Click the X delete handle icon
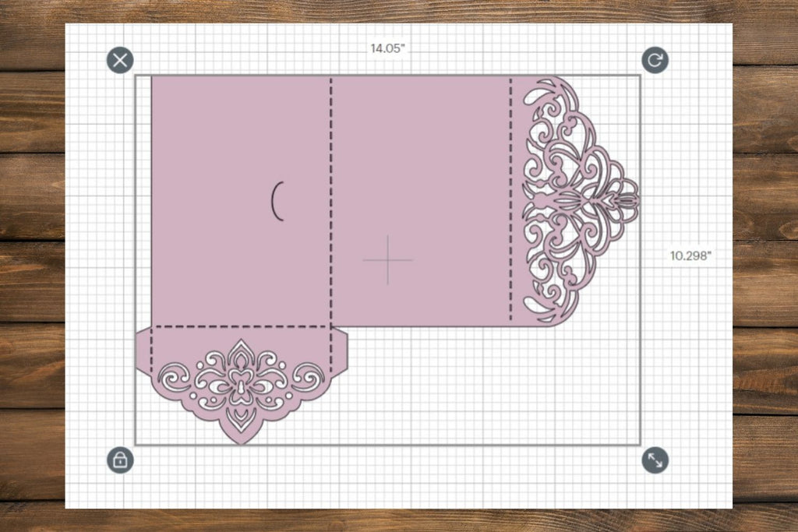Screen dimensions: 798x532 pos(120,61)
